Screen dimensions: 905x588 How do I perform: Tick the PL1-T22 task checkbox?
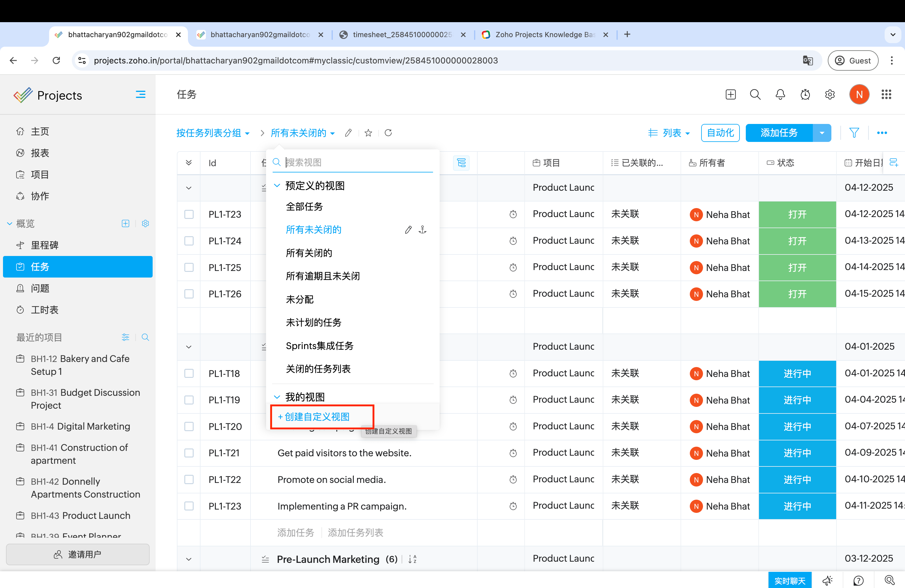pyautogui.click(x=189, y=480)
